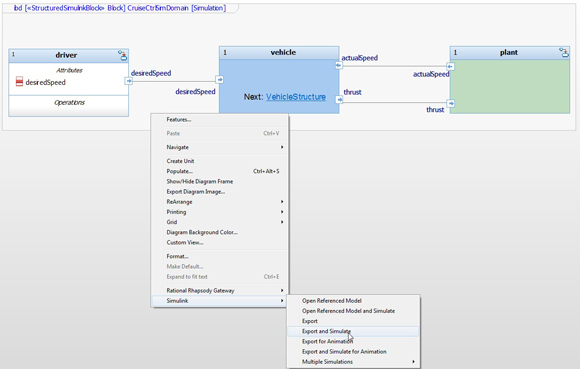Viewport: 580px width, 369px height.
Task: Choose Open Referenced Model and Simulate
Action: [x=354, y=311]
